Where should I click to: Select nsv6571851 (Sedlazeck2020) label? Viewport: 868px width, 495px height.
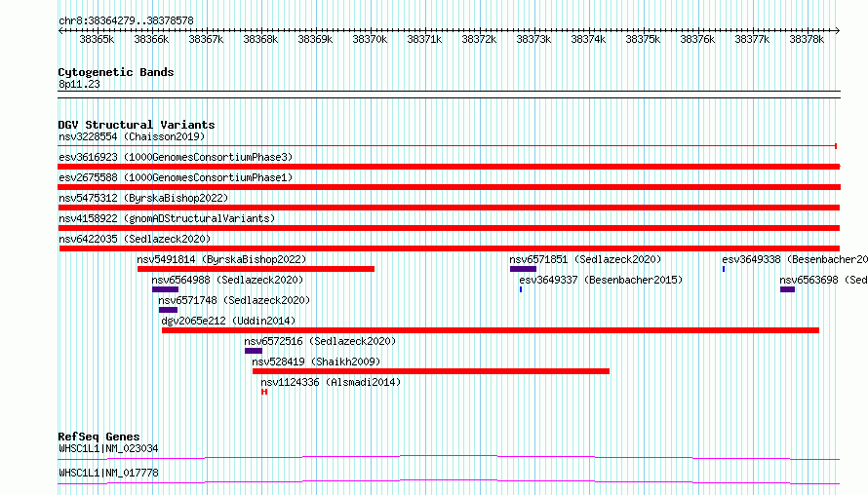[585, 259]
